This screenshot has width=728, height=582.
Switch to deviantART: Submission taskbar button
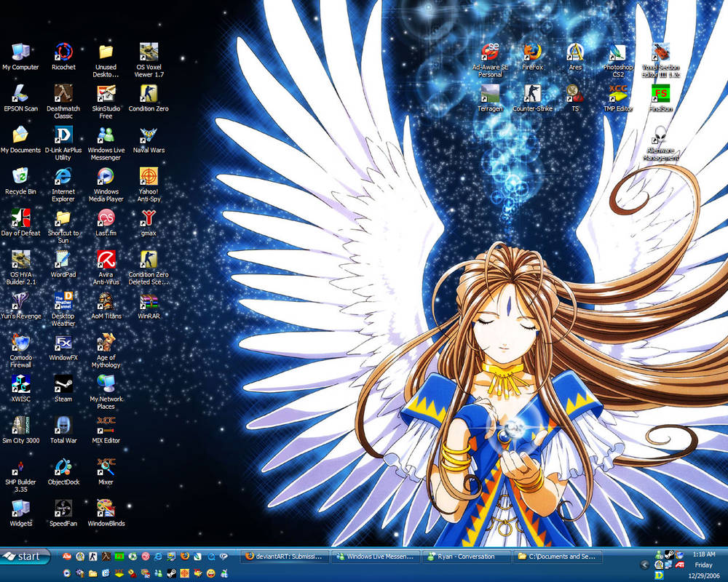285,557
